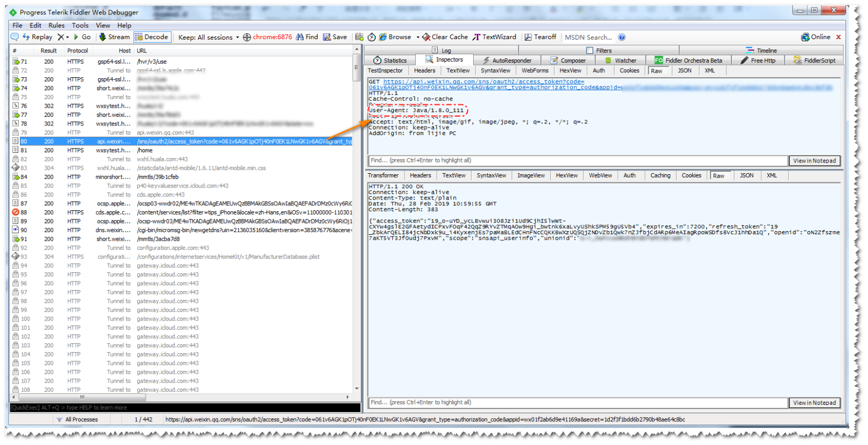
Task: Select request Headers inspector tab
Action: tap(424, 71)
